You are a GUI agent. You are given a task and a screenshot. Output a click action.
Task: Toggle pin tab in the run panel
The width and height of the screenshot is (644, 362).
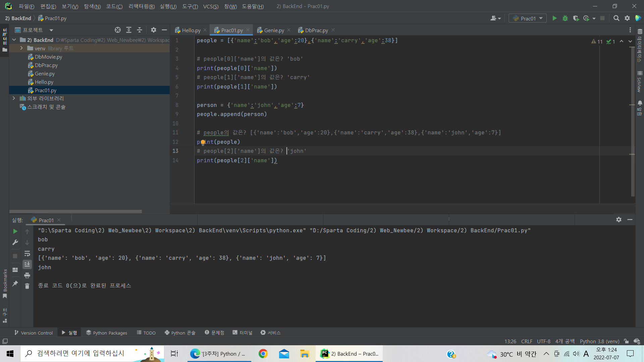click(15, 284)
